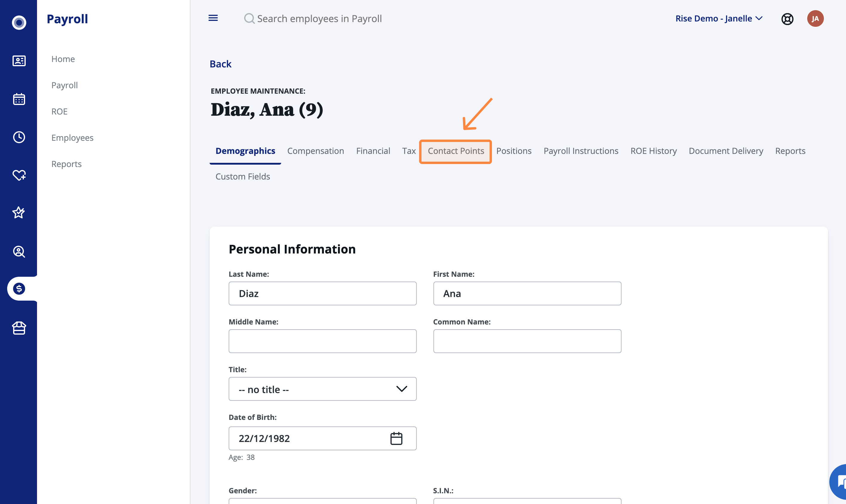Open the ROE History tab

pos(653,151)
